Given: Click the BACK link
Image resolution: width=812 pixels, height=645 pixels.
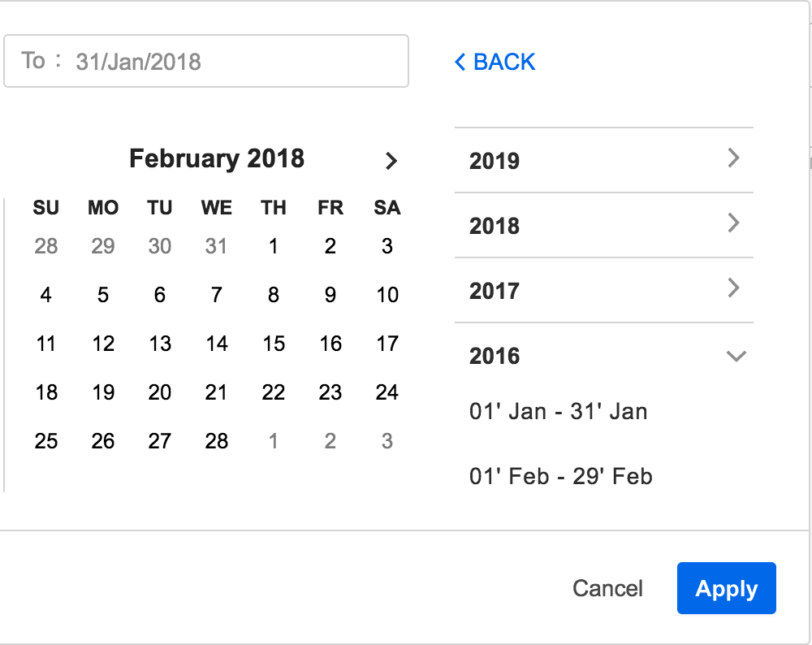Looking at the screenshot, I should coord(495,62).
